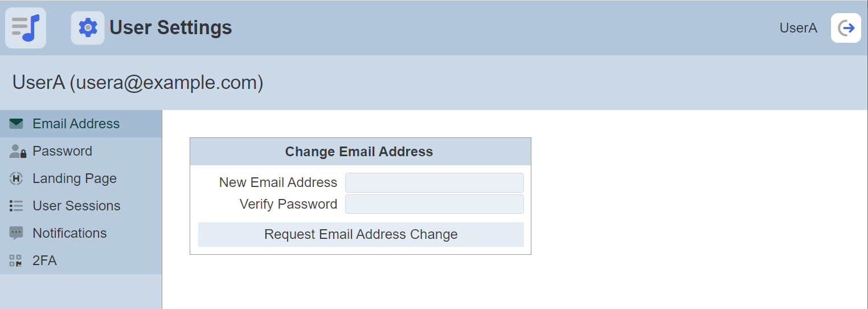Screen dimensions: 868x309
Task: Show the User Sessions list
Action: click(x=76, y=206)
